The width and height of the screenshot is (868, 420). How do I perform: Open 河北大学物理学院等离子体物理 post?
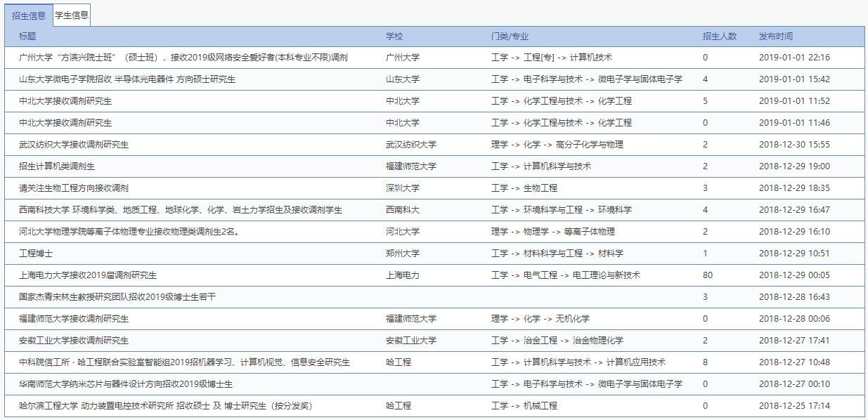pyautogui.click(x=129, y=232)
